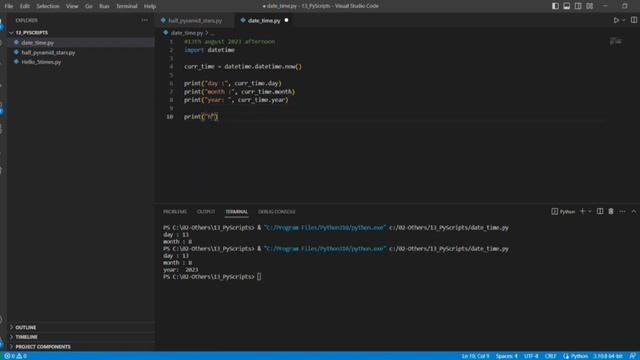
Task: Click the Python terminal profile label
Action: point(563,211)
